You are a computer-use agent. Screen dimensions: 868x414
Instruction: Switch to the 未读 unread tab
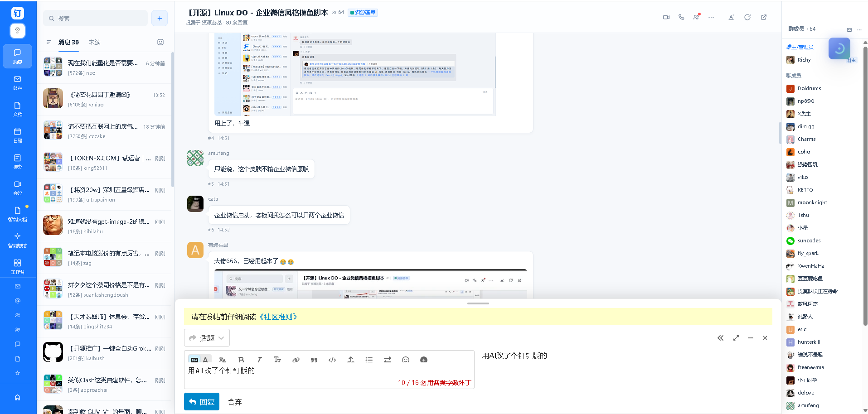(95, 42)
